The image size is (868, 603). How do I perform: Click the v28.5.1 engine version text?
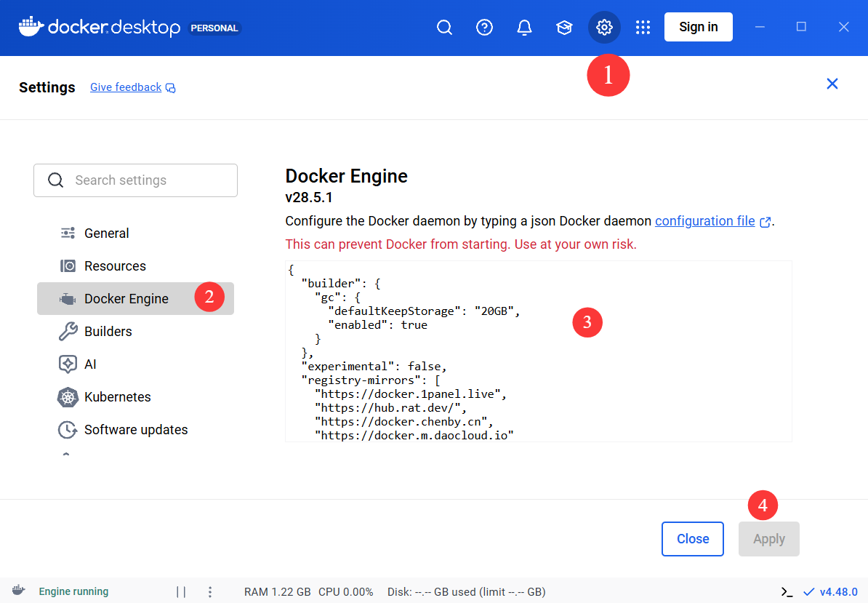[x=309, y=198]
